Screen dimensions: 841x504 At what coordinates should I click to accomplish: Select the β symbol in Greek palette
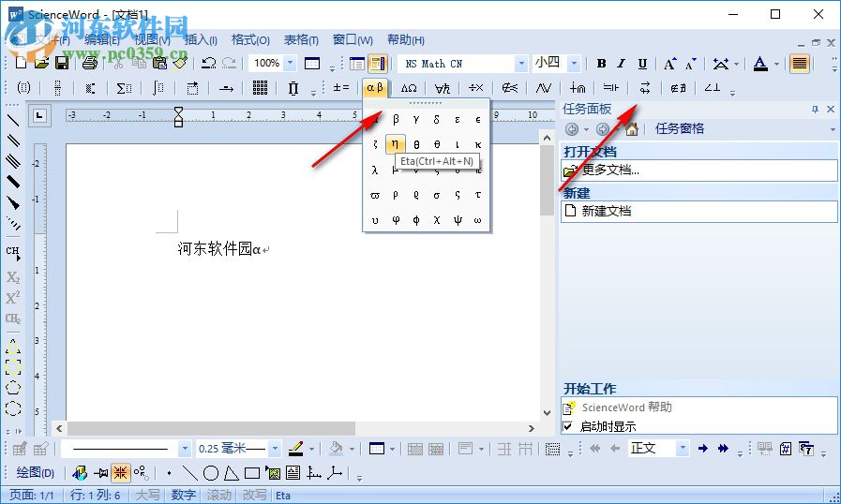pos(396,119)
